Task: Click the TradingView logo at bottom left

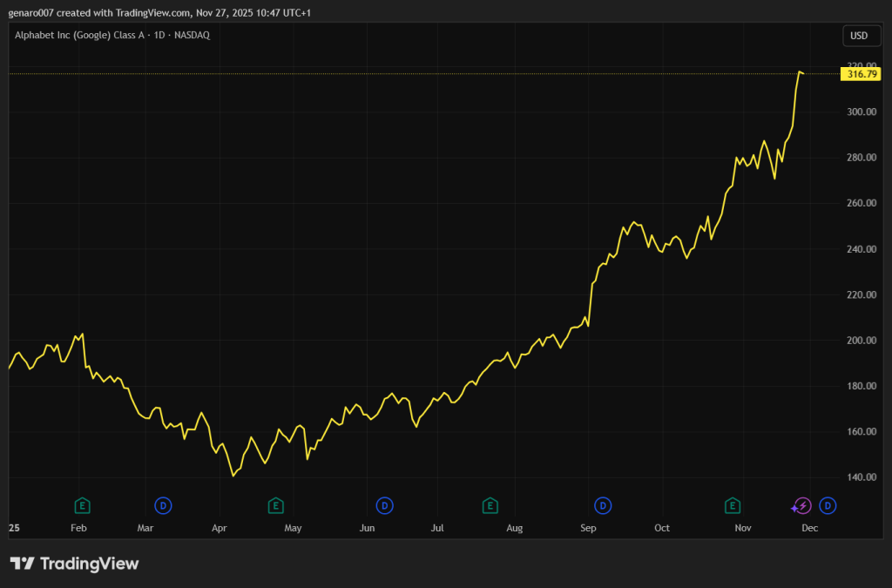Action: coord(74,564)
